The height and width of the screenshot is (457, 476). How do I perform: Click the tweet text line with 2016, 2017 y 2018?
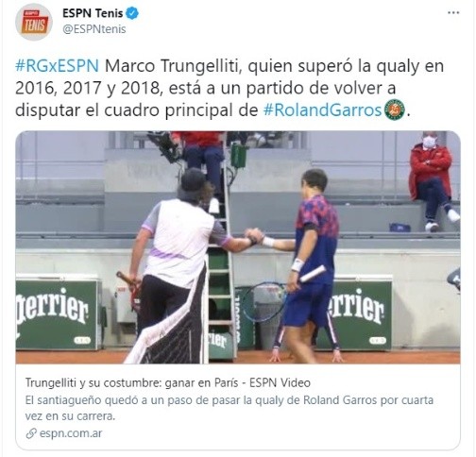coord(205,88)
